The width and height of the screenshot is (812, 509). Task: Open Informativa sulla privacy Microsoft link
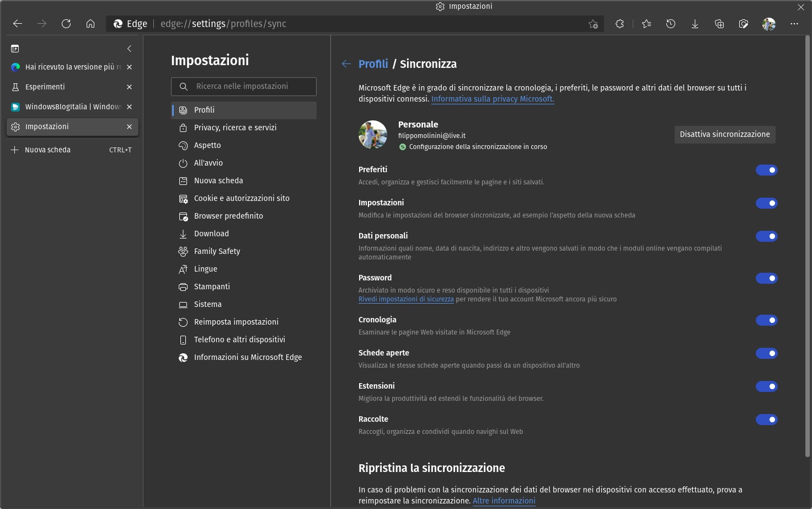point(493,99)
